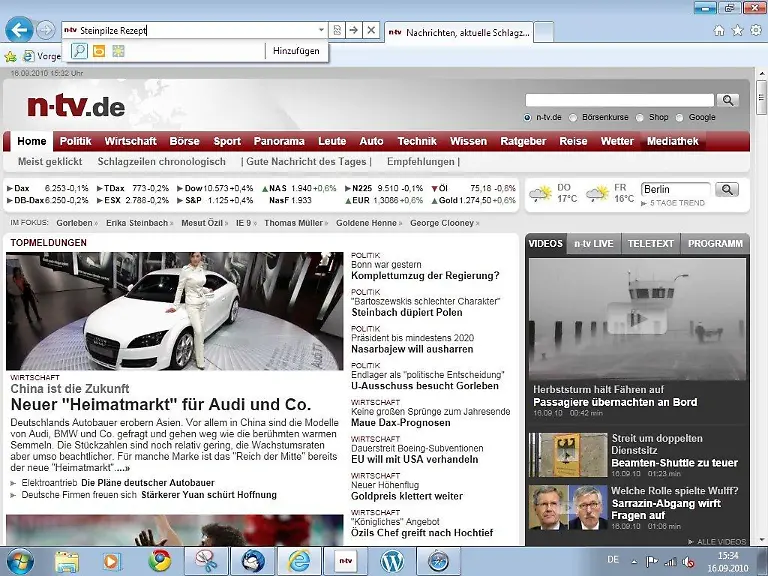Open the Wirtschaft navigation menu item
768x576 pixels.
click(130, 141)
